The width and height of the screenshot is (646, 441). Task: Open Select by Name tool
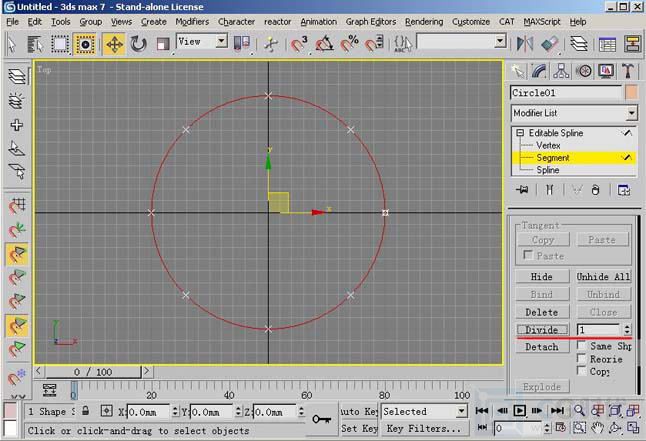pos(35,44)
